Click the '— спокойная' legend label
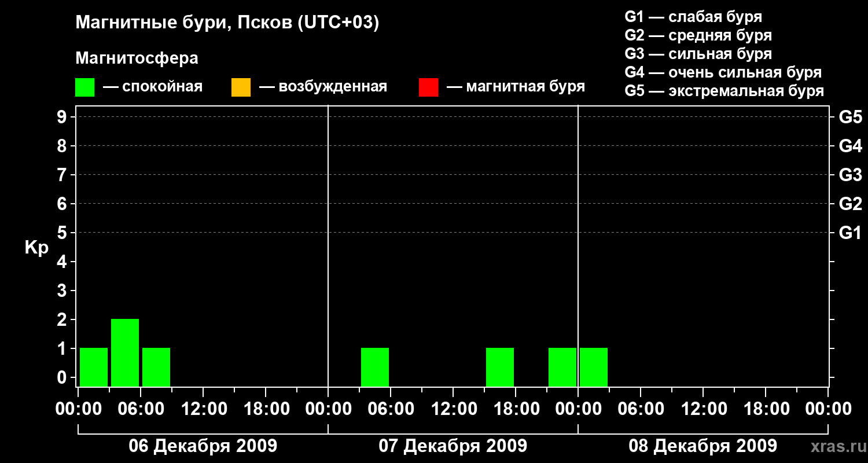 pos(153,87)
